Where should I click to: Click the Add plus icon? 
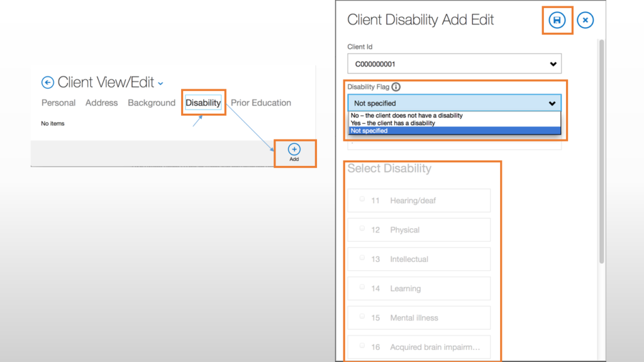coord(294,150)
